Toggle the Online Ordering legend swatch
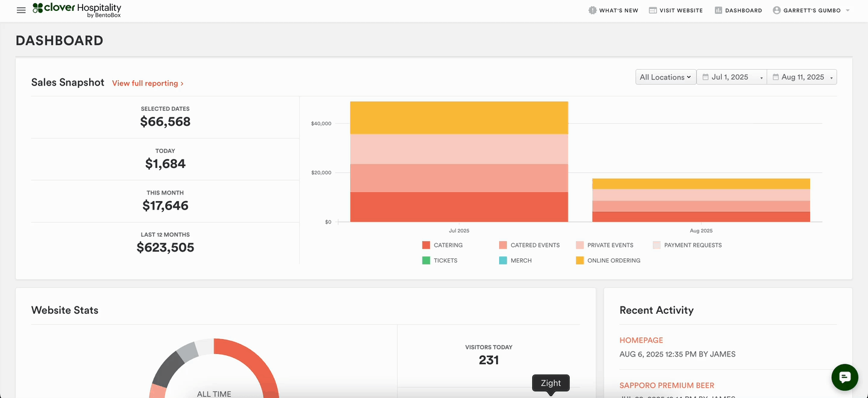The width and height of the screenshot is (868, 398). pos(580,261)
